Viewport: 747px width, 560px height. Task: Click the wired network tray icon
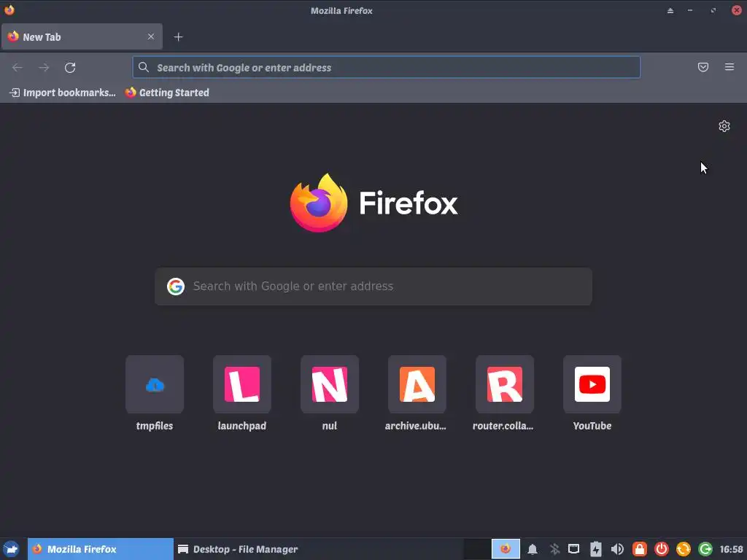click(x=574, y=549)
